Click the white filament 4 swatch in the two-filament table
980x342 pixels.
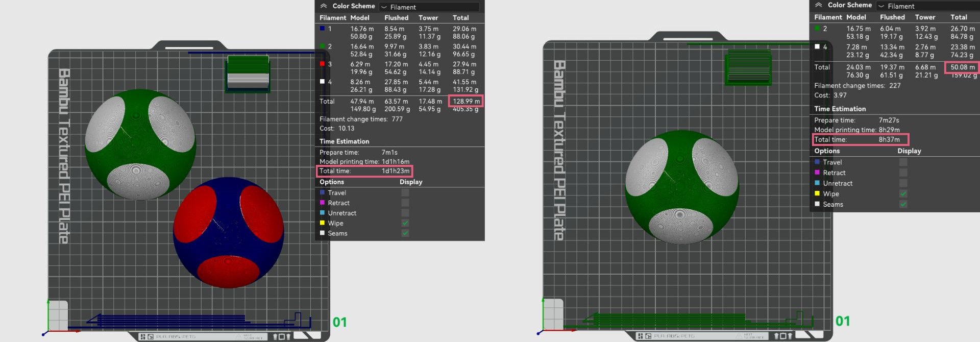click(817, 46)
